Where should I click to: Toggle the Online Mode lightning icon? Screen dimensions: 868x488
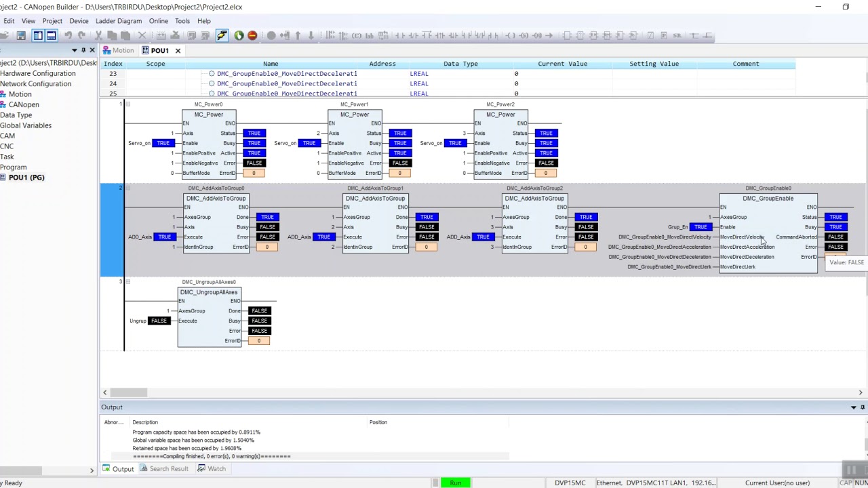pos(222,35)
